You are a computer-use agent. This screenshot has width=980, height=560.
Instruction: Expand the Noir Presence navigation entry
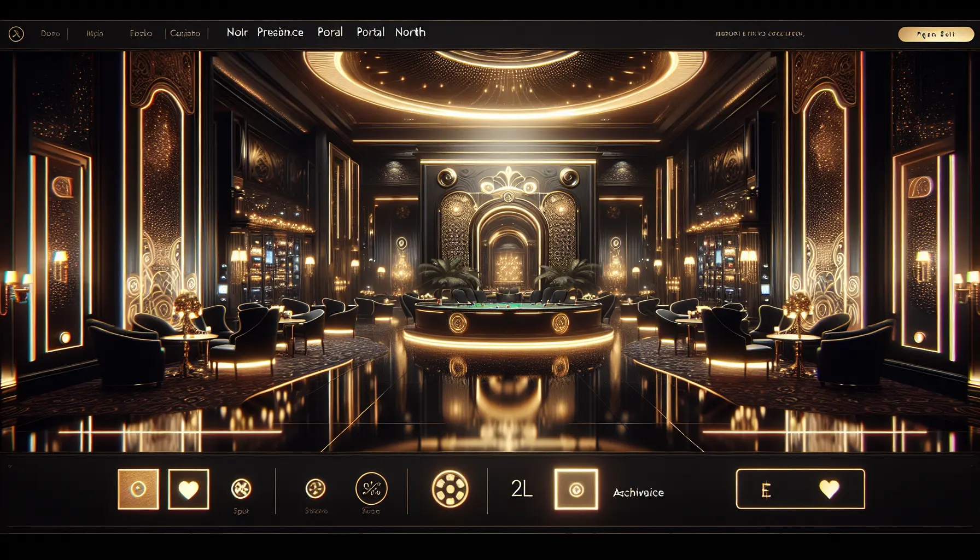point(264,32)
